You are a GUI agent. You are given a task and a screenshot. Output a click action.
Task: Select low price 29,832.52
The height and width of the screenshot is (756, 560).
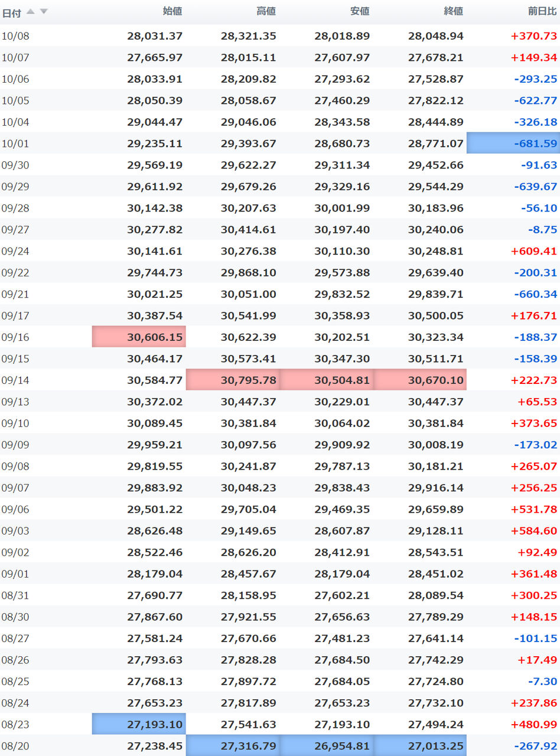[x=342, y=294]
